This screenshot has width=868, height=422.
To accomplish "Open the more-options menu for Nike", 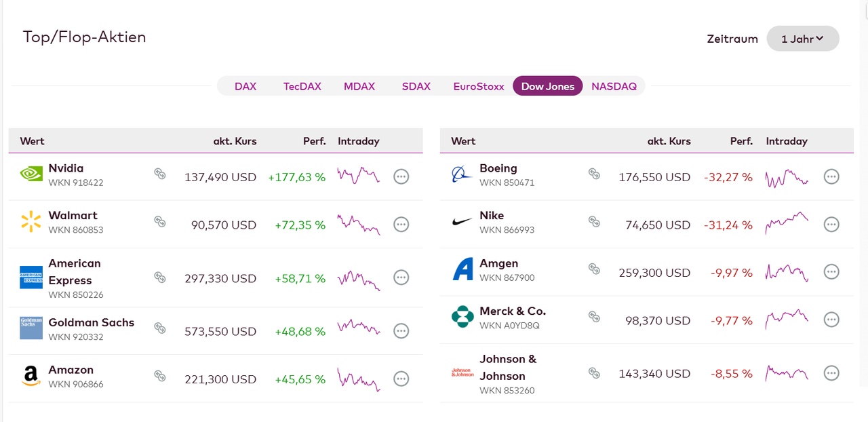I will [831, 225].
